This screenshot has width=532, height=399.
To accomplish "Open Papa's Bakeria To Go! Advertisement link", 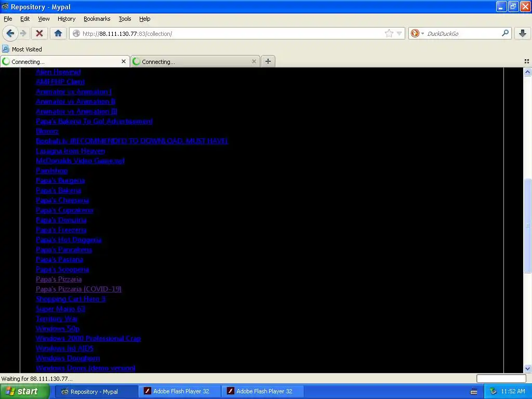I will pyautogui.click(x=95, y=121).
